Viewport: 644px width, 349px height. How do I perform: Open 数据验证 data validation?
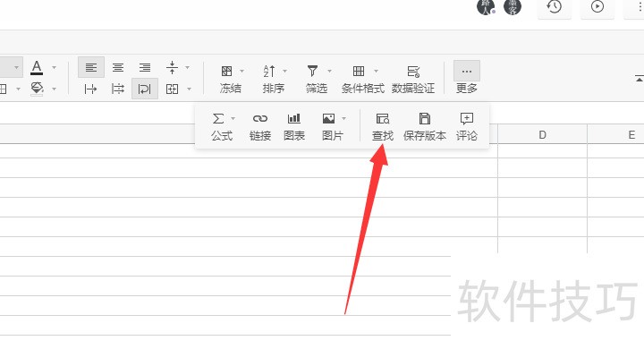pyautogui.click(x=413, y=80)
